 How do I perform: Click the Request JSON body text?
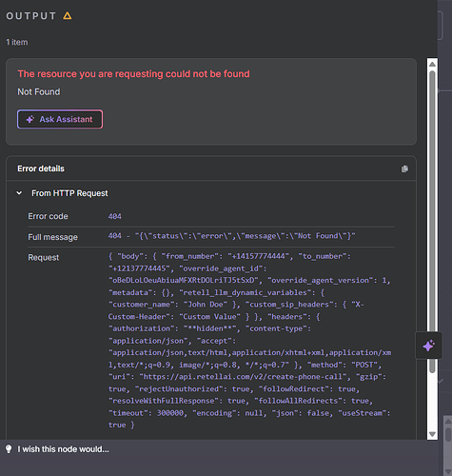250,341
